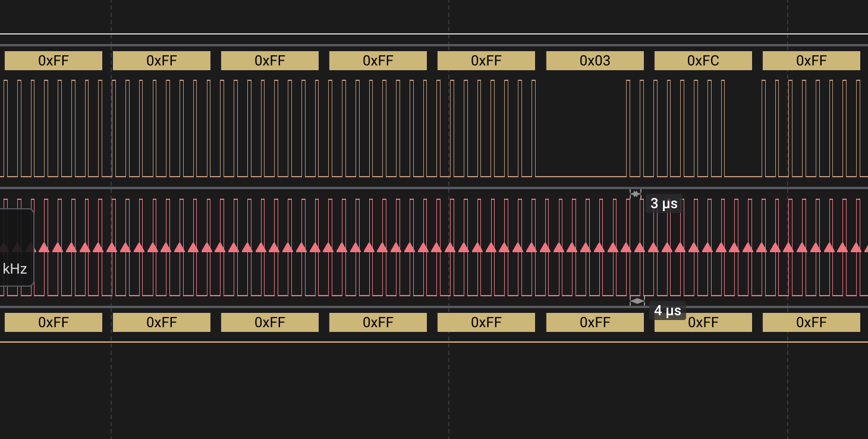This screenshot has width=868, height=439.
Task: Click the rightmost 0xFF bubble in the bottom row
Action: pos(811,322)
